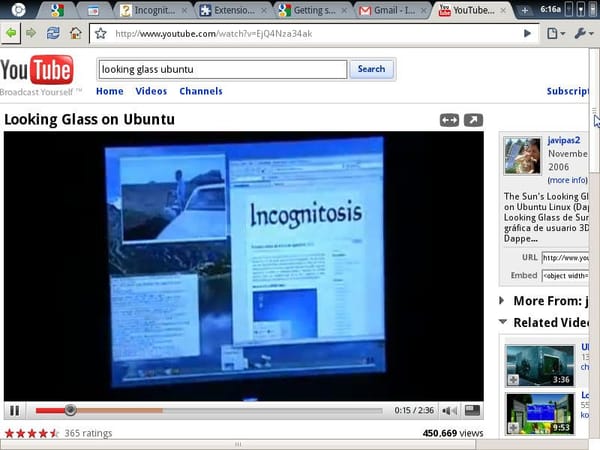Switch to the Extensions tab
Image resolution: width=600 pixels, height=450 pixels.
pyautogui.click(x=233, y=10)
